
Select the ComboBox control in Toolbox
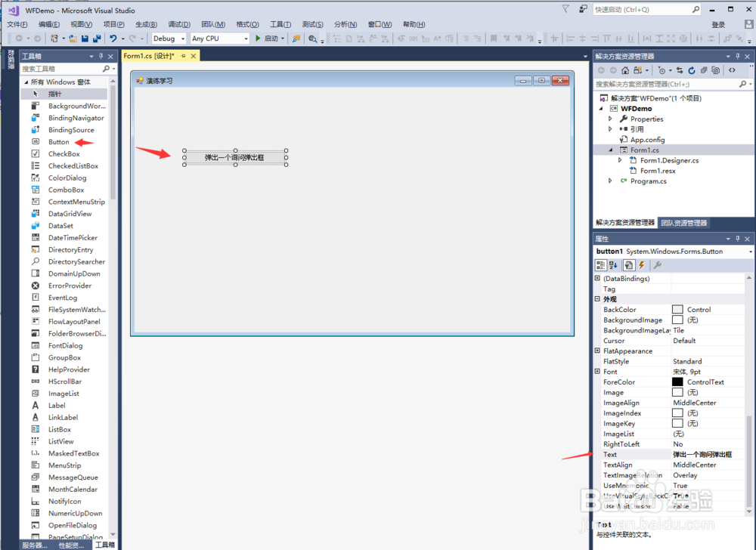click(66, 190)
